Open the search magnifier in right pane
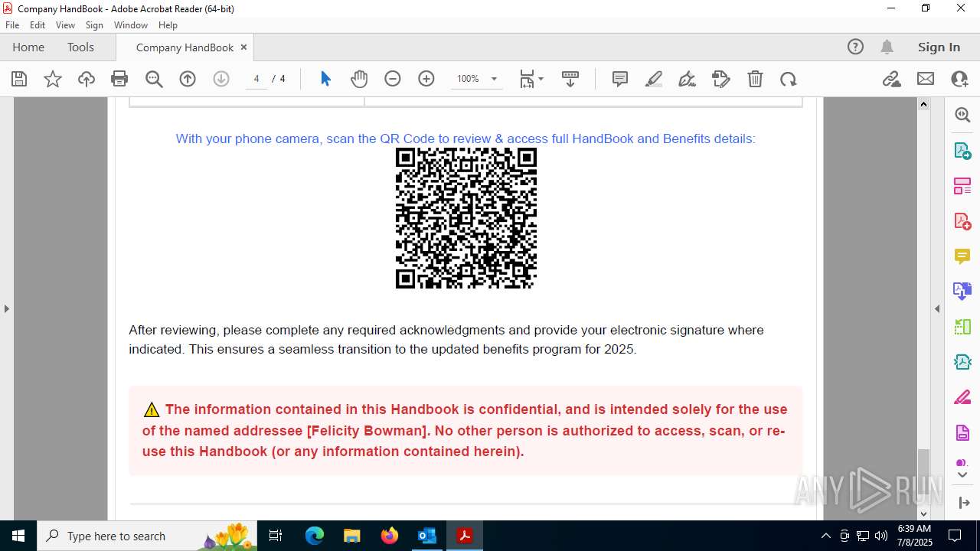 [962, 115]
